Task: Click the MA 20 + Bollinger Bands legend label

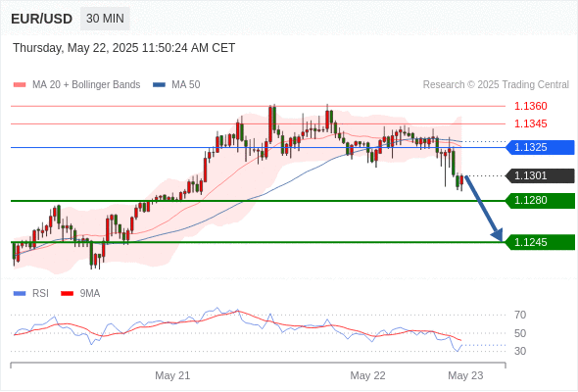Action: pyautogui.click(x=86, y=85)
